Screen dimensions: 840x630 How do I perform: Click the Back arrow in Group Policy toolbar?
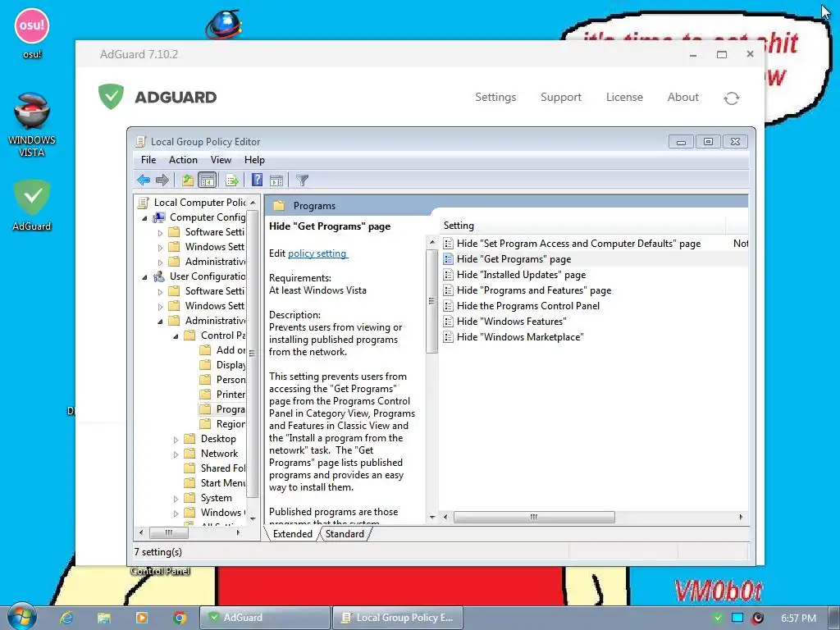pyautogui.click(x=143, y=180)
